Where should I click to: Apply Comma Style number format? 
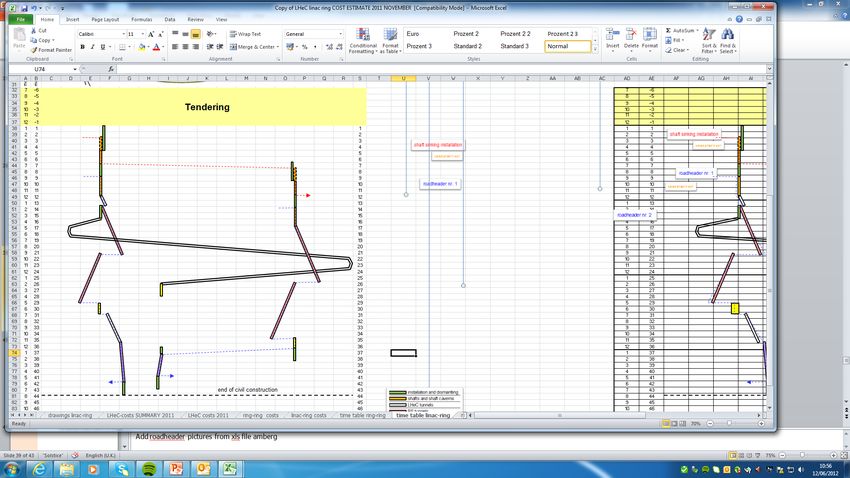point(315,47)
